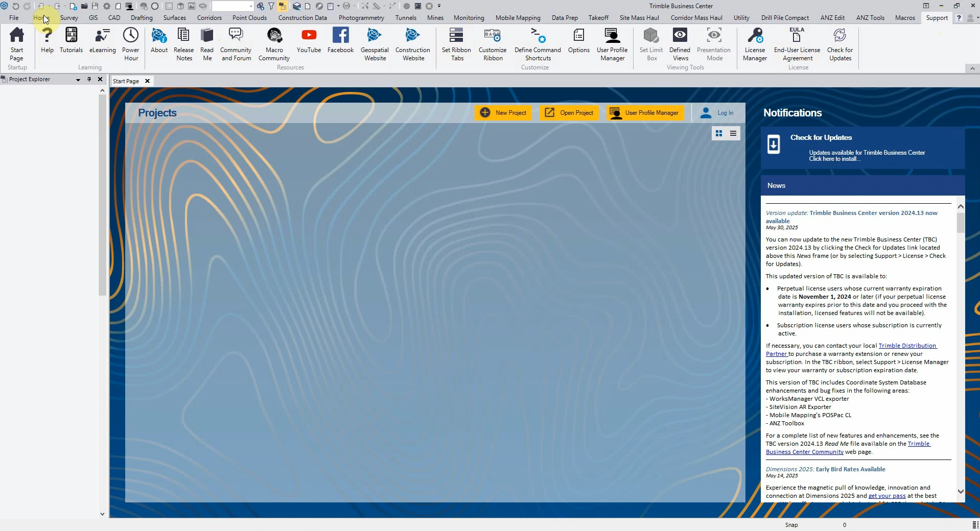Viewport: 980px width, 531px height.
Task: Launch the Macro Community page
Action: pos(274,43)
